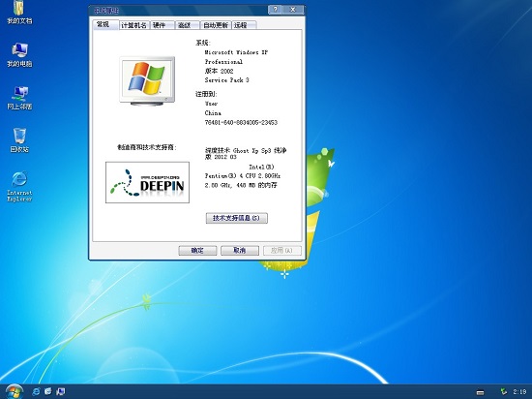
Task: Confirm with the 确定 button
Action: coord(197,251)
